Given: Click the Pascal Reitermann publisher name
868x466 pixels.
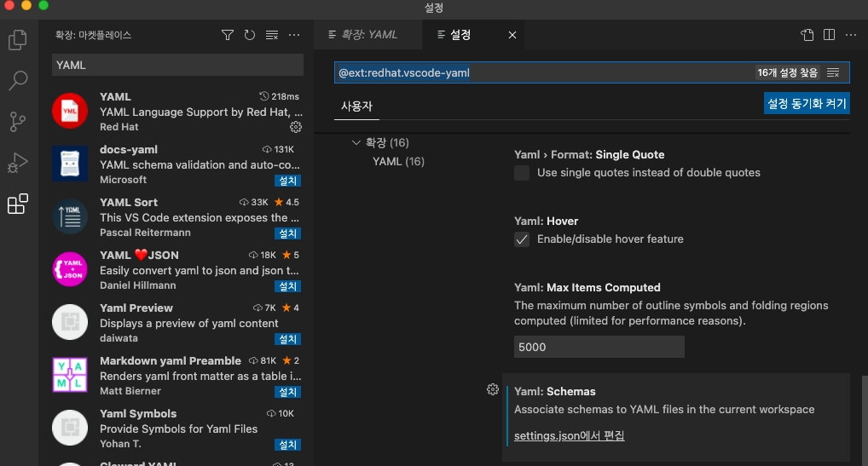Looking at the screenshot, I should pyautogui.click(x=145, y=233).
